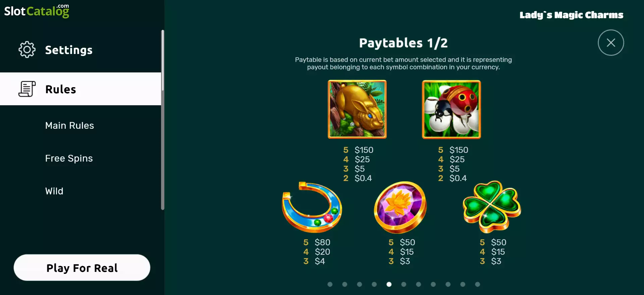Select the highlighted Rules tab
Screen dimensions: 644x295
point(80,89)
